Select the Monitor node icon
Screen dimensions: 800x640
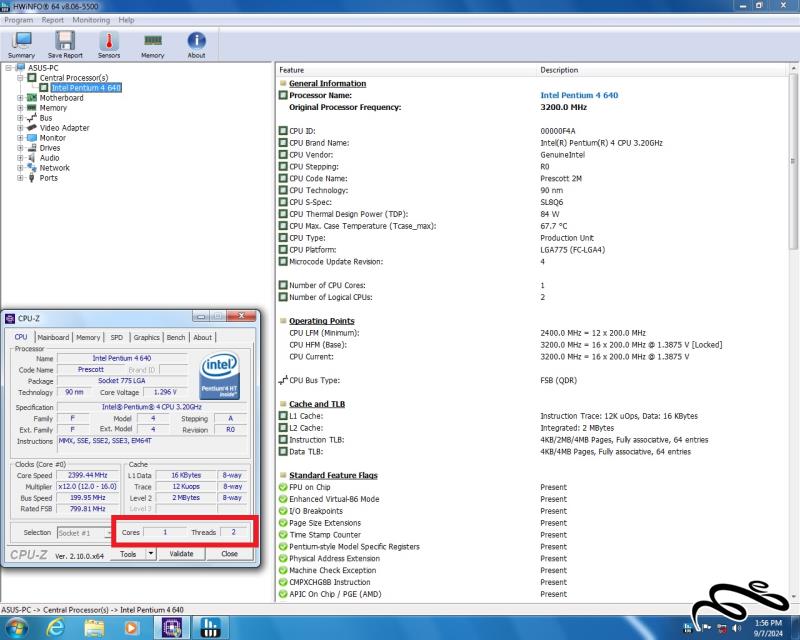click(x=32, y=138)
